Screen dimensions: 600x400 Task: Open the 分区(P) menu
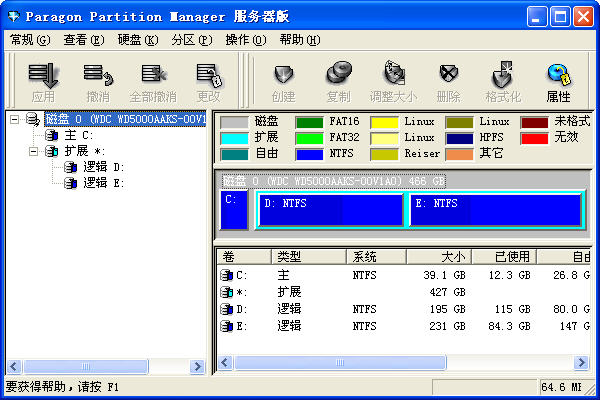(192, 40)
